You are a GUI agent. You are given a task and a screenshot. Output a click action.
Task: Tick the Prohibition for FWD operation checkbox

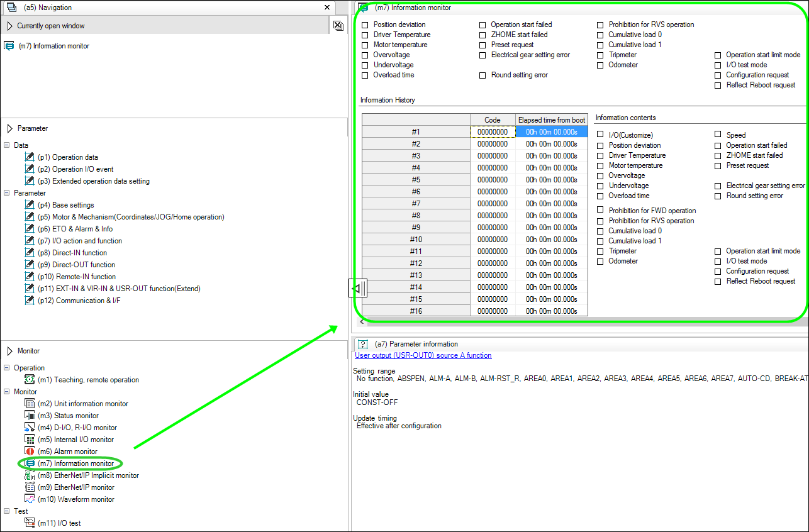point(600,211)
